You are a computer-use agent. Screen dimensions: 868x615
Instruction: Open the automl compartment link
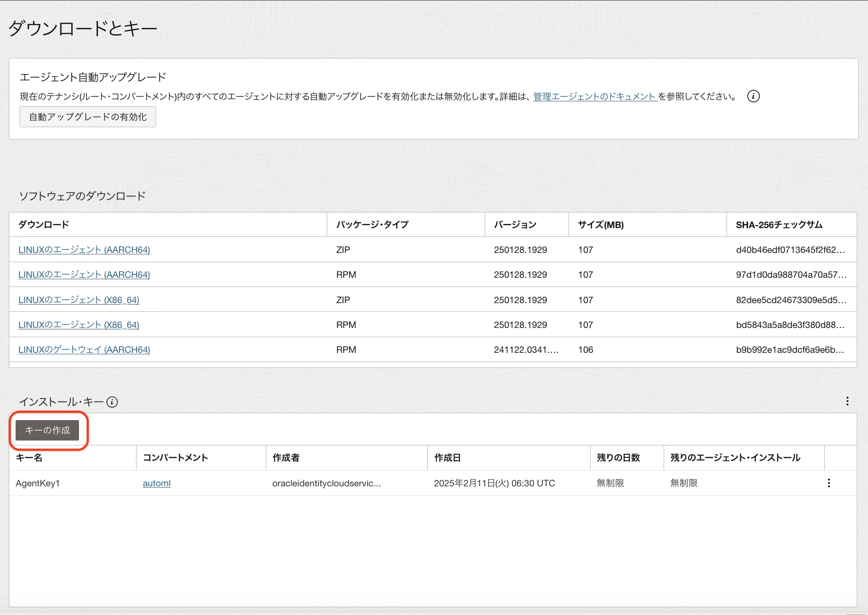[157, 483]
